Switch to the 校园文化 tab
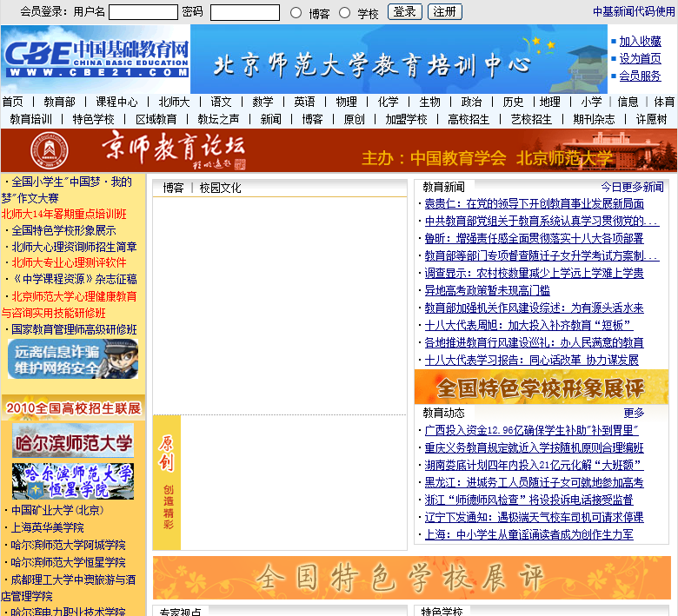 220,188
